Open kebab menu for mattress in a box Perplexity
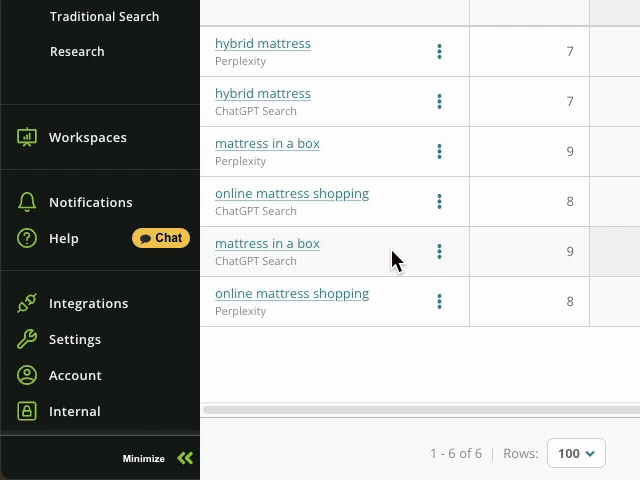The width and height of the screenshot is (640, 480). point(439,151)
